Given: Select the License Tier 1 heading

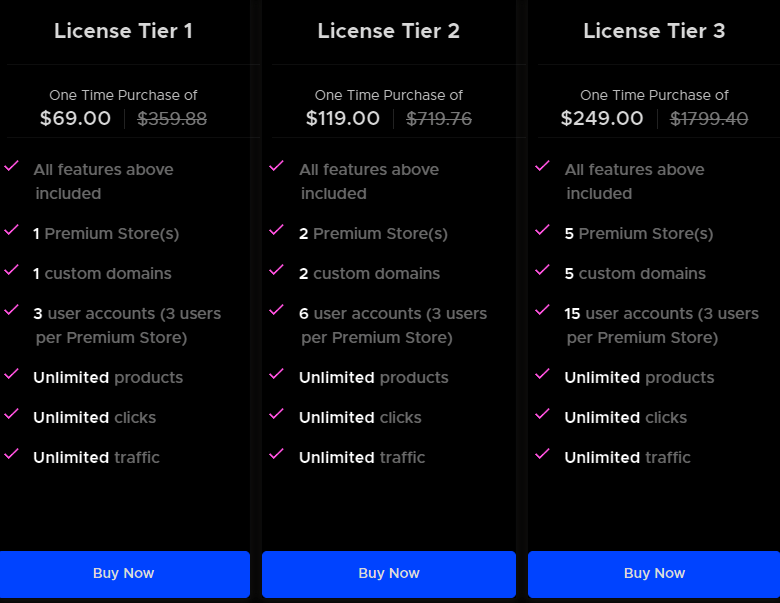Looking at the screenshot, I should [123, 31].
